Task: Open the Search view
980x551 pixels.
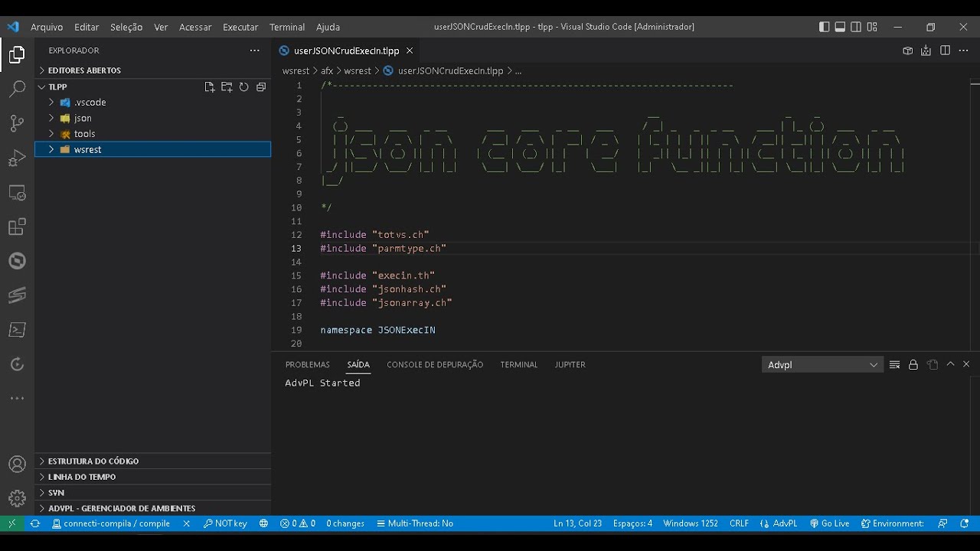Action: 17,90
